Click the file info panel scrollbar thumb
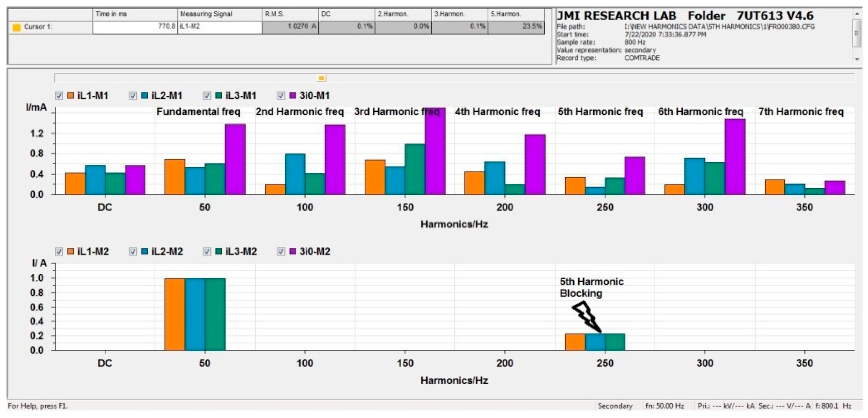 tap(857, 33)
